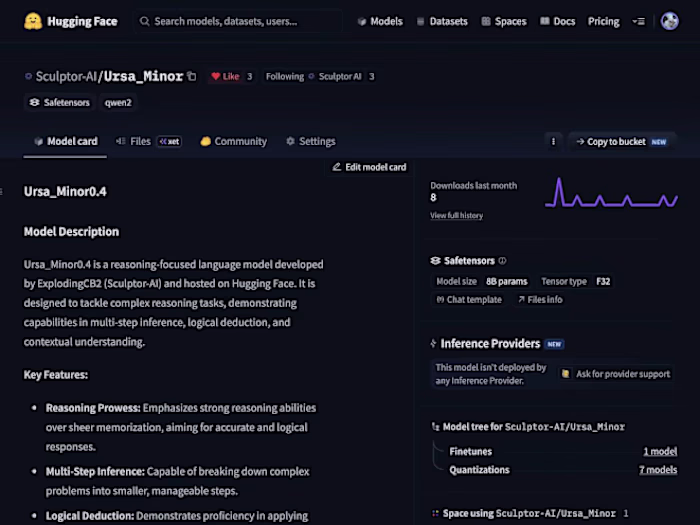Click the Following Sculptor AI button

(314, 76)
